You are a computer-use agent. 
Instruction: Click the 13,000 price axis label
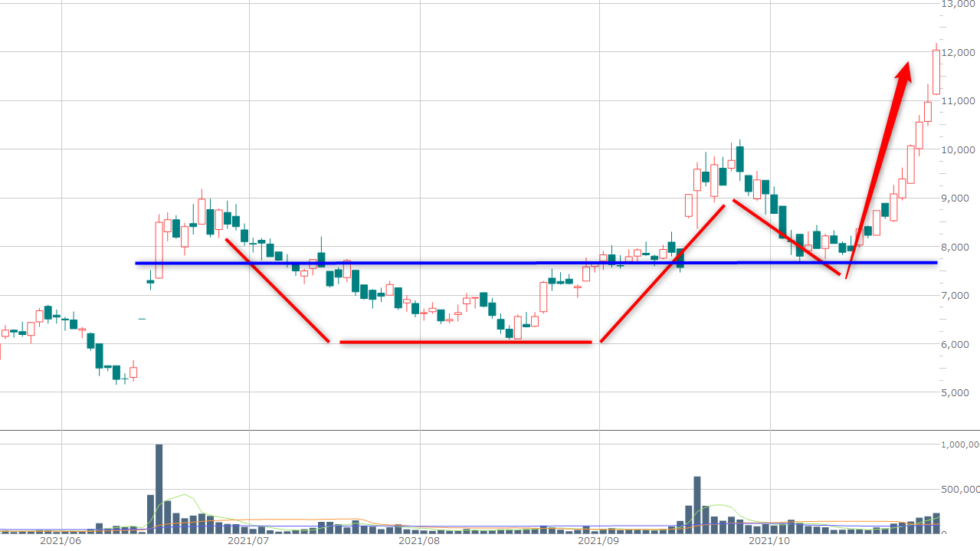point(958,5)
